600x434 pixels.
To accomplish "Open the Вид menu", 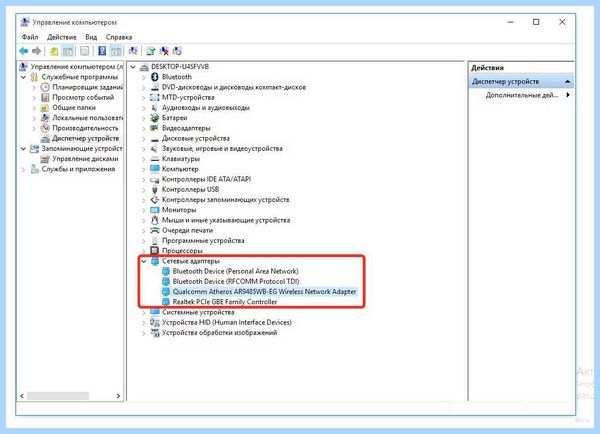I will pos(91,37).
